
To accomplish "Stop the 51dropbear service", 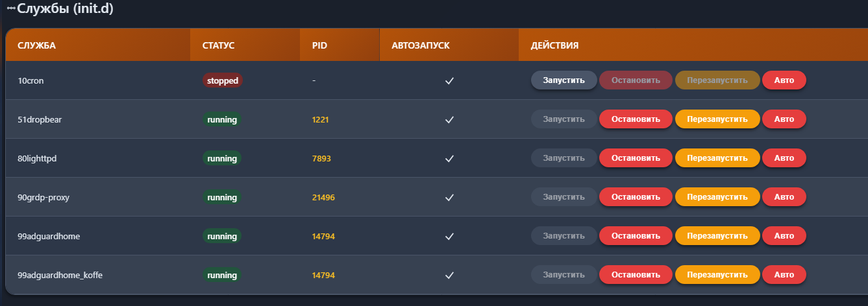I will (x=636, y=119).
